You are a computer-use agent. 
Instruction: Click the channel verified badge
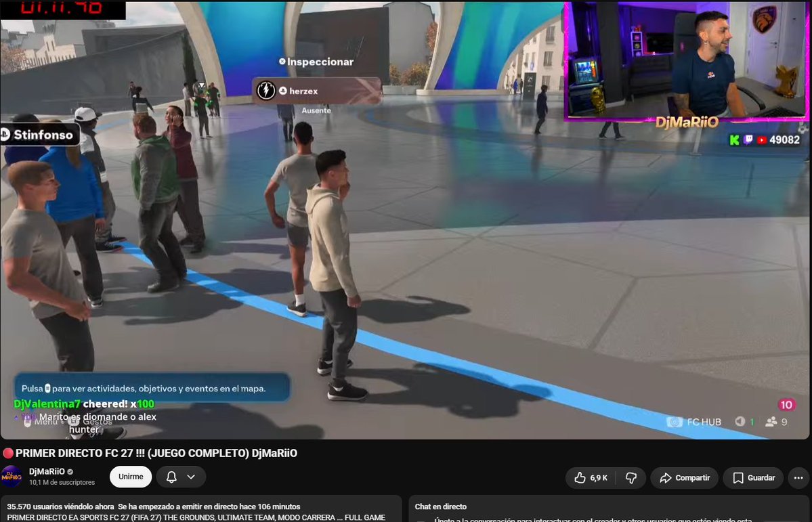point(70,472)
